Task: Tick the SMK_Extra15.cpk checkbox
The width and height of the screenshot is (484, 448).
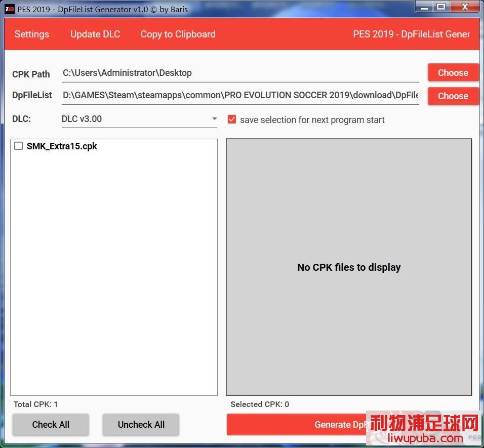Action: [19, 146]
